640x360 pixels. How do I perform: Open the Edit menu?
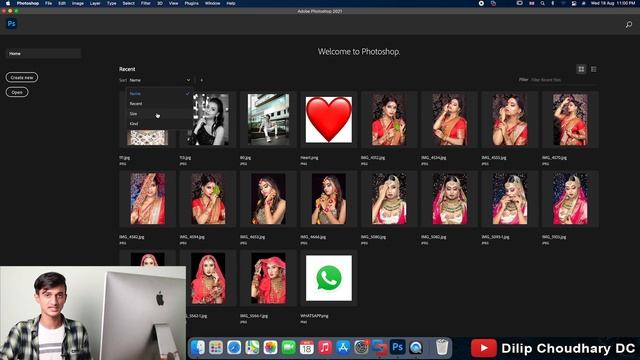(x=62, y=3)
